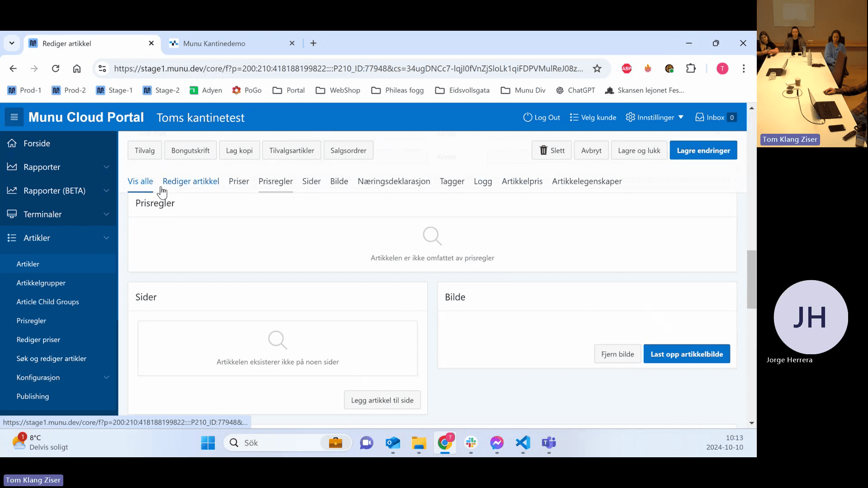Open the Inbox in portal header
The width and height of the screenshot is (868, 488).
click(x=716, y=117)
